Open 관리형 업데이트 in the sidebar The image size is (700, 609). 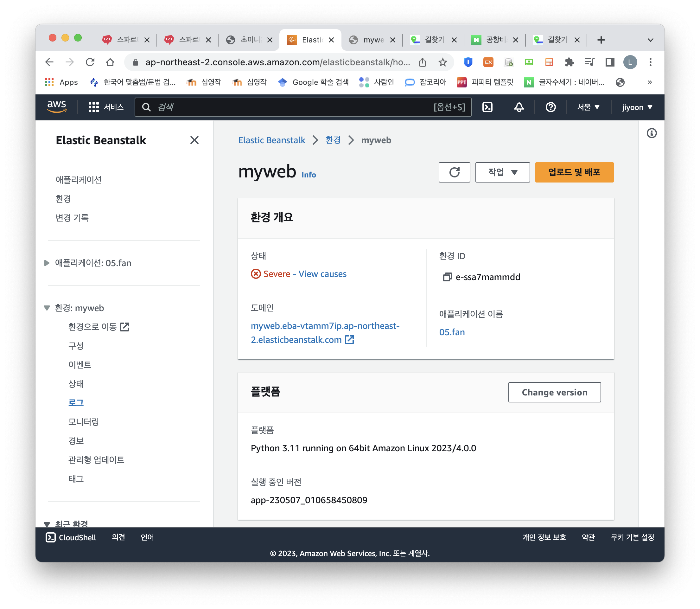pos(96,460)
